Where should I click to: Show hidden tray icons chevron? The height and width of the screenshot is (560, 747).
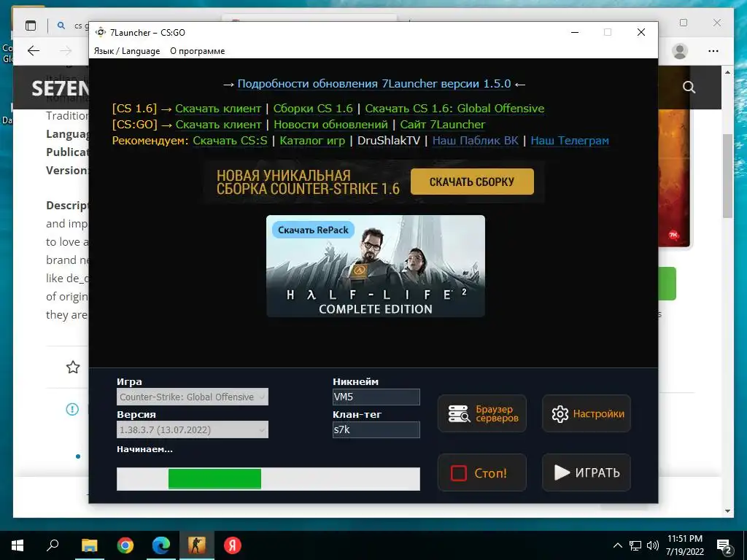pos(617,545)
